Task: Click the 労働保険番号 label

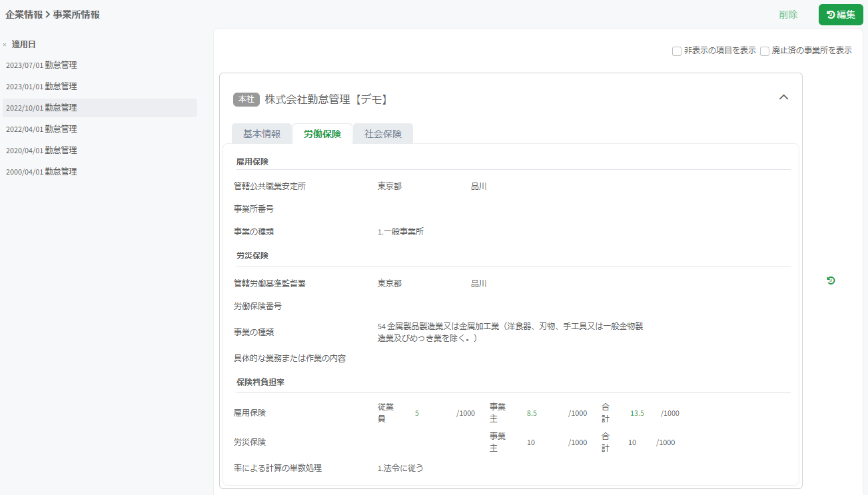Action: click(x=258, y=306)
